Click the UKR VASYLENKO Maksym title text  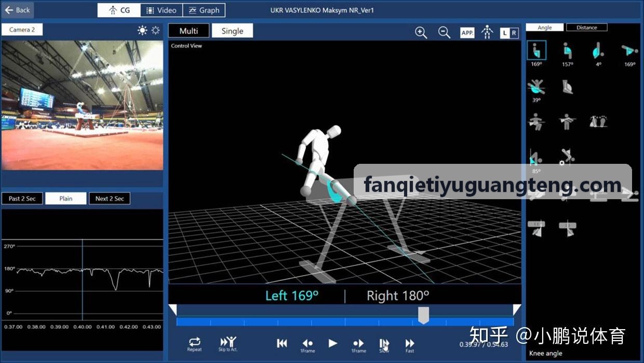pos(322,10)
